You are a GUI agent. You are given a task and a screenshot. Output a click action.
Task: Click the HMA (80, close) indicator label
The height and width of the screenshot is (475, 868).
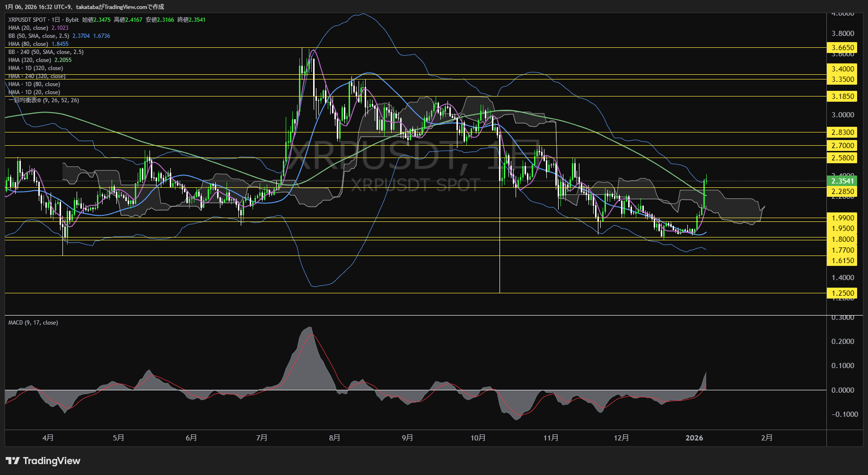[x=28, y=44]
